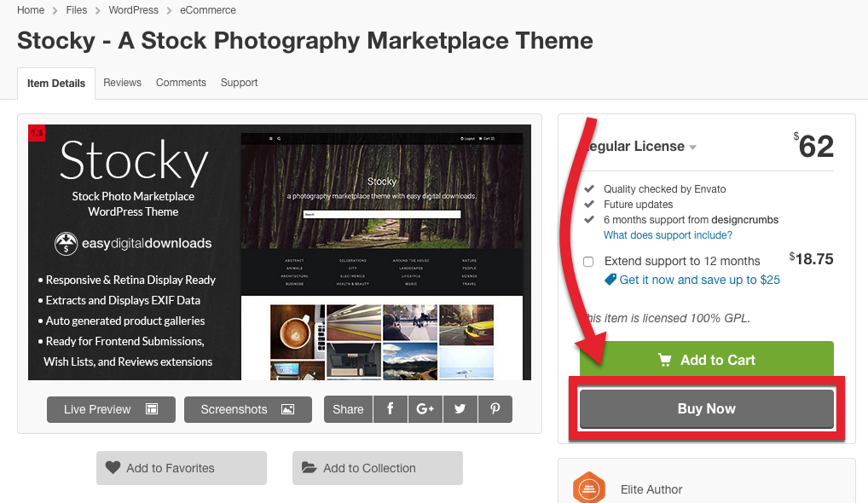This screenshot has width=868, height=503.
Task: Enable Extend support to 12 months checkbox
Action: pyautogui.click(x=588, y=261)
